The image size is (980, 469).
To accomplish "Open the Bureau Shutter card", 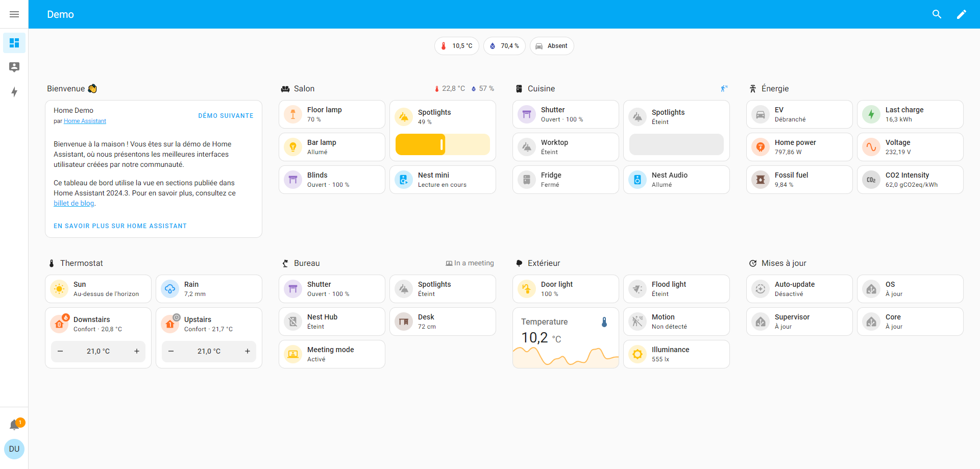I will 332,289.
